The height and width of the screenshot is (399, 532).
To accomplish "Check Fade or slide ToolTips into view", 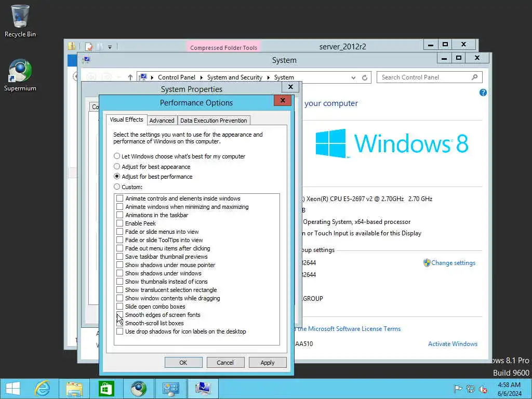I will point(120,240).
